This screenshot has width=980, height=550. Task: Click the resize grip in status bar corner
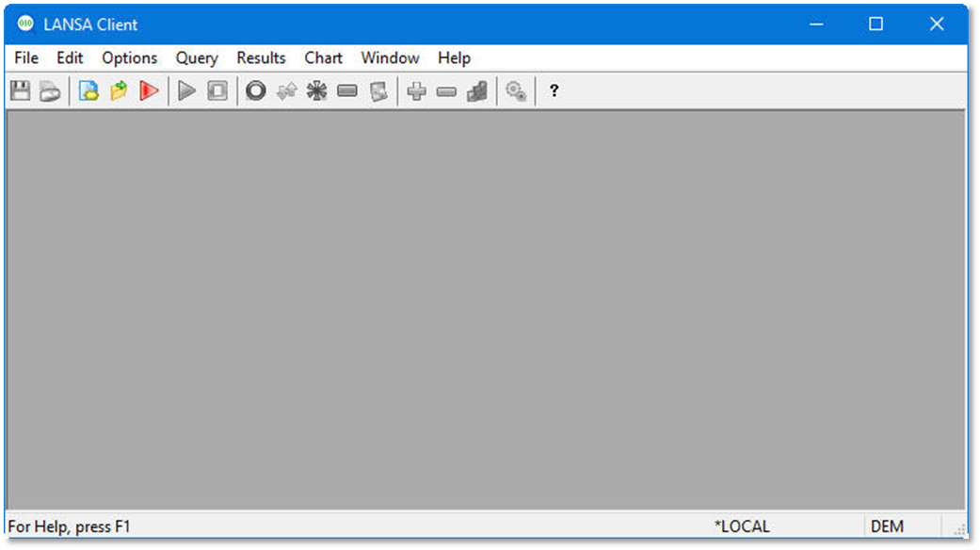point(959,530)
